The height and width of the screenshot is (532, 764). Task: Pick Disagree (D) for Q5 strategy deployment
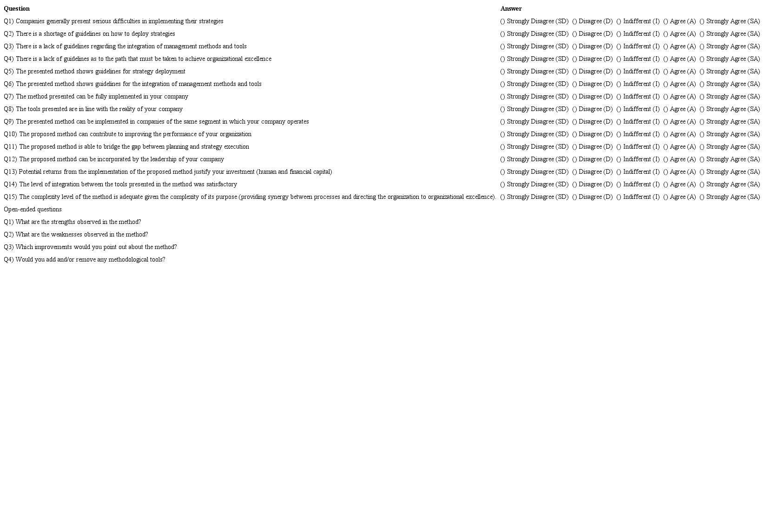(592, 72)
